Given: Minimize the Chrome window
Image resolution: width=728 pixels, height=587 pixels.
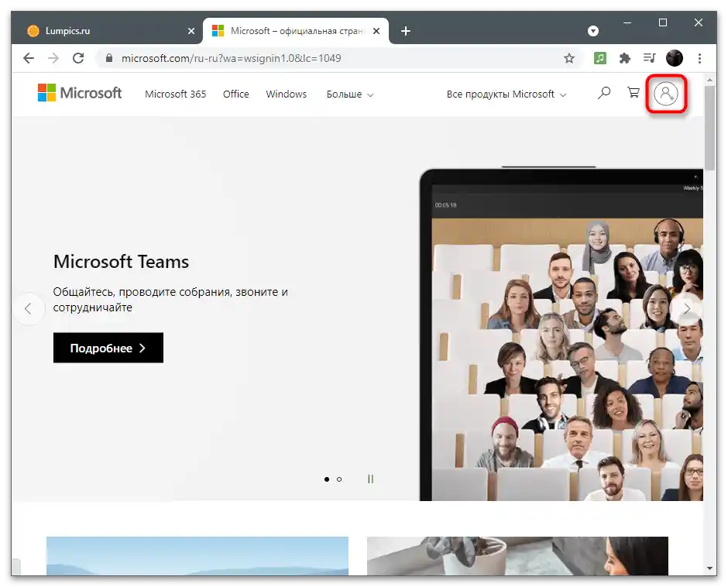Looking at the screenshot, I should click(x=627, y=22).
